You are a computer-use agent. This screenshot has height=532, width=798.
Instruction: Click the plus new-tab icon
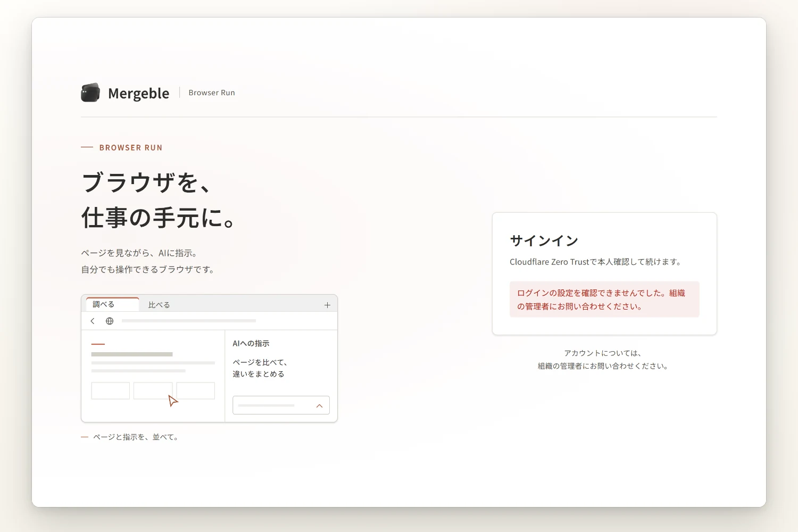click(x=327, y=305)
